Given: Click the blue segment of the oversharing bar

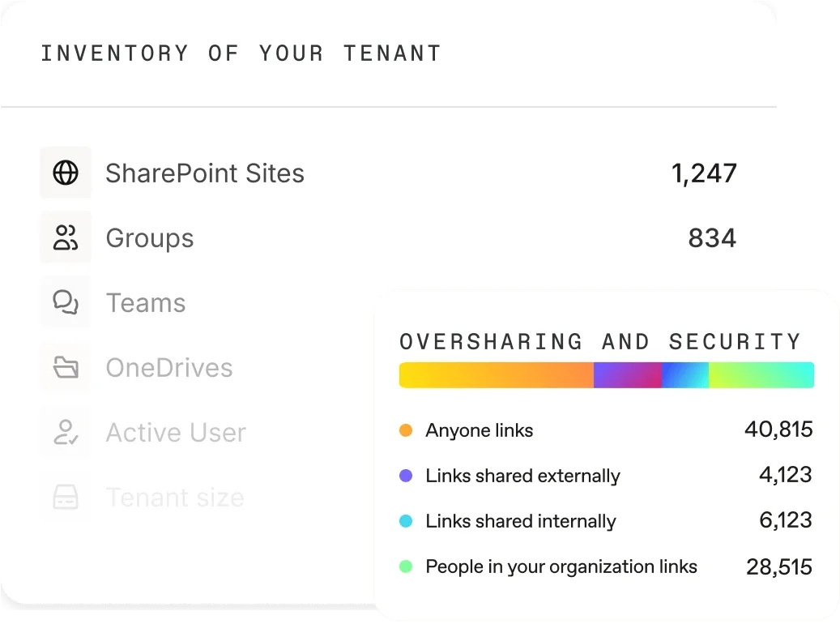Looking at the screenshot, I should (685, 374).
